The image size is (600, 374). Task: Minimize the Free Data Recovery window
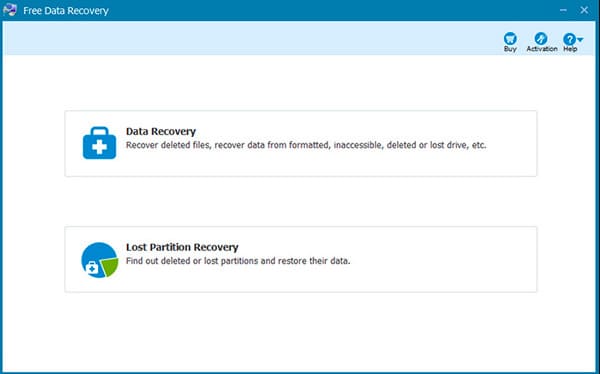point(563,10)
